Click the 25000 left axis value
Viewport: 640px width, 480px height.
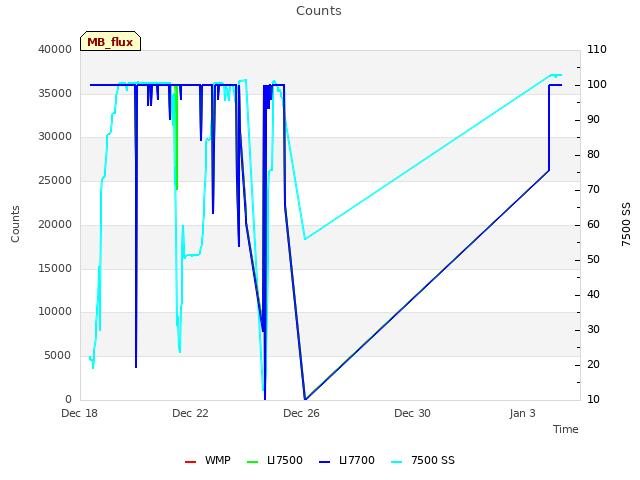tap(55, 180)
